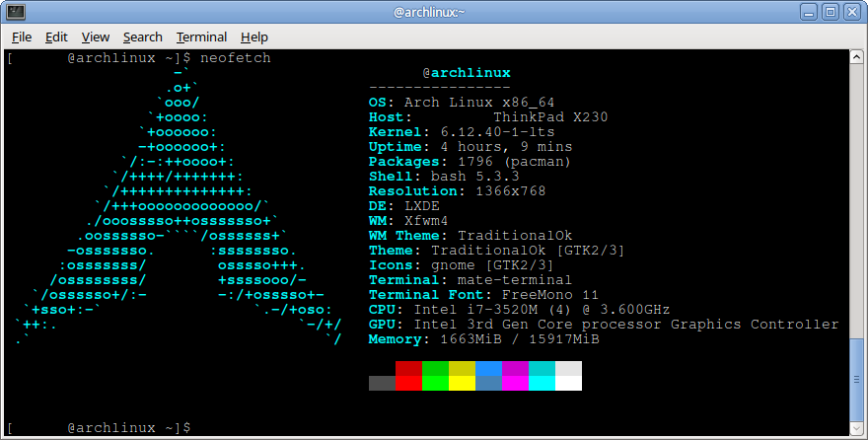
Task: Open the View menu
Action: [96, 37]
